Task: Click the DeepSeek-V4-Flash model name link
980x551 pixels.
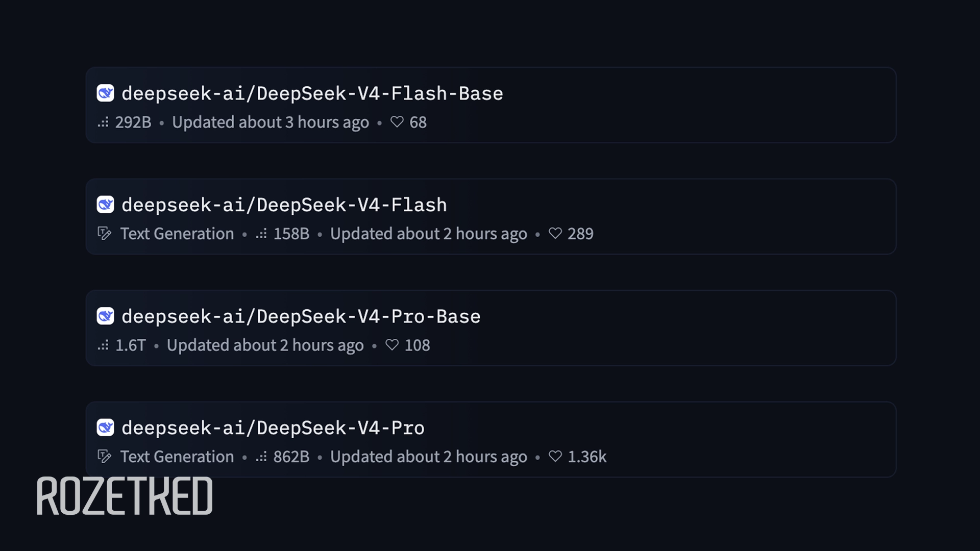Action: [284, 205]
